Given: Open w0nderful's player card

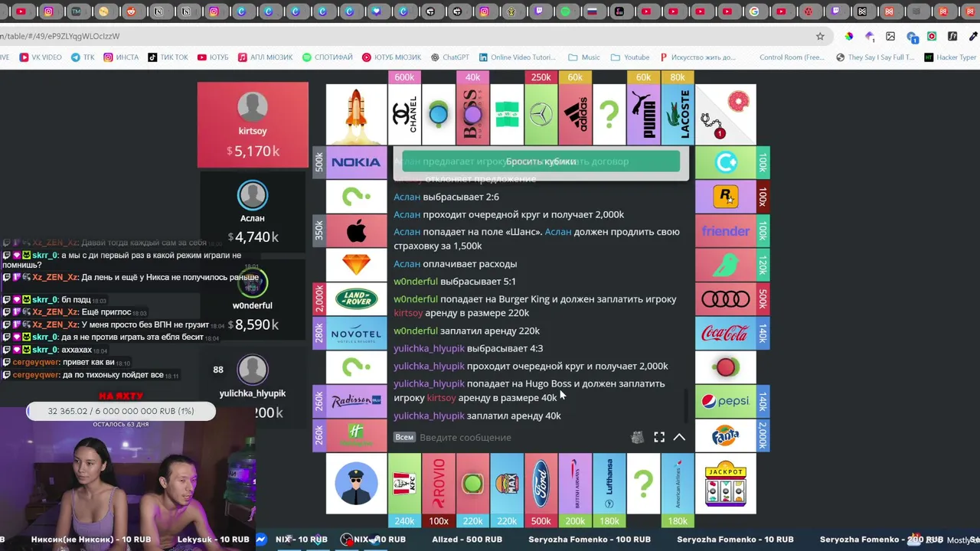Looking at the screenshot, I should (x=253, y=301).
